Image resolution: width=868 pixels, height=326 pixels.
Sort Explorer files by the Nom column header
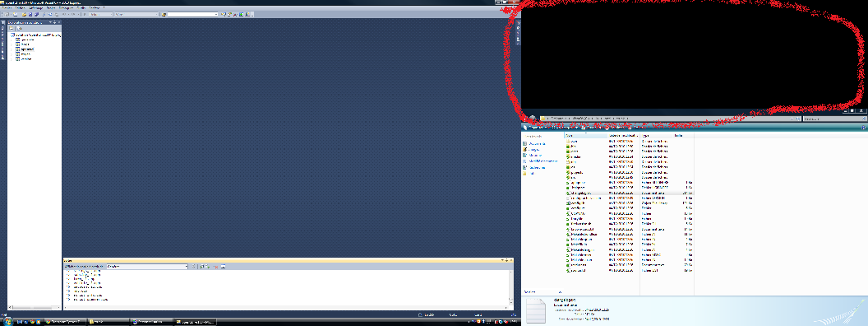(x=585, y=135)
